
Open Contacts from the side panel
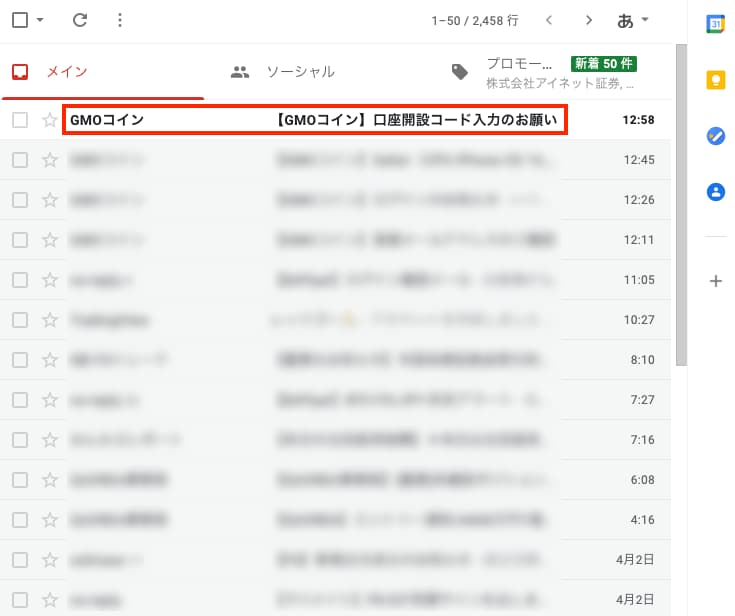(715, 192)
